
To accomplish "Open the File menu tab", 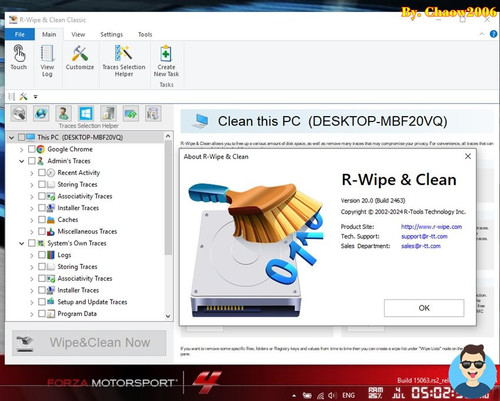I will (x=20, y=34).
